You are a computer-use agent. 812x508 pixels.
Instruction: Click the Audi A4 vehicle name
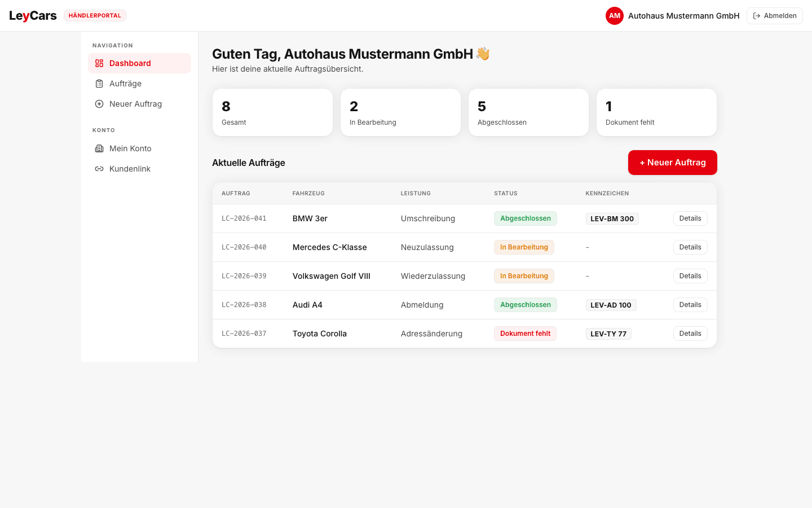pyautogui.click(x=307, y=305)
